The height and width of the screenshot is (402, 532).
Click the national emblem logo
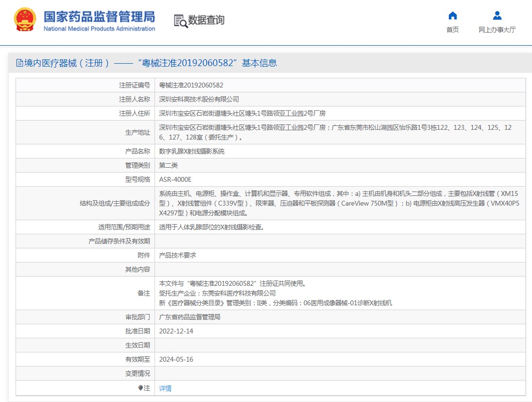[25, 19]
